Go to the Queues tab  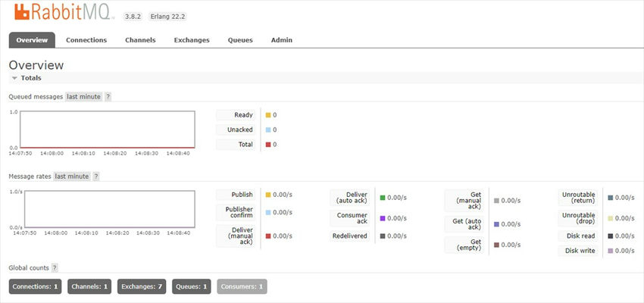click(x=240, y=40)
